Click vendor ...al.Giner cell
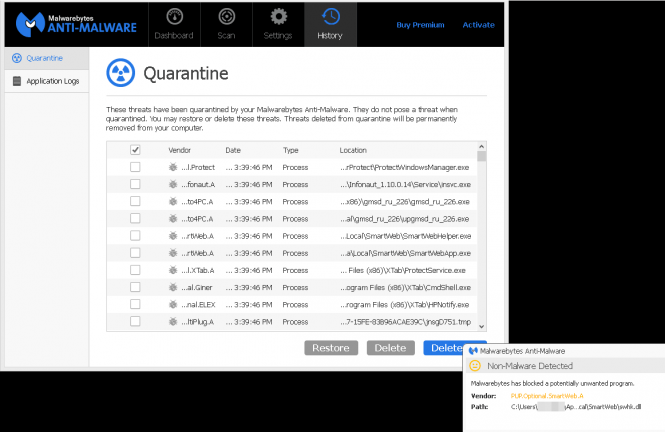 pyautogui.click(x=197, y=287)
